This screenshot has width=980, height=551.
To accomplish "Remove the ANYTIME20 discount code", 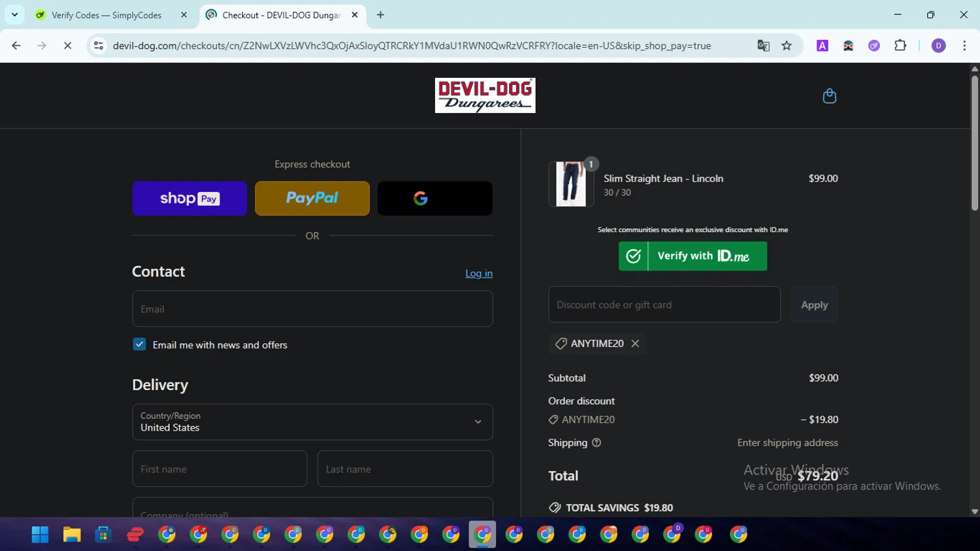I will [x=635, y=343].
